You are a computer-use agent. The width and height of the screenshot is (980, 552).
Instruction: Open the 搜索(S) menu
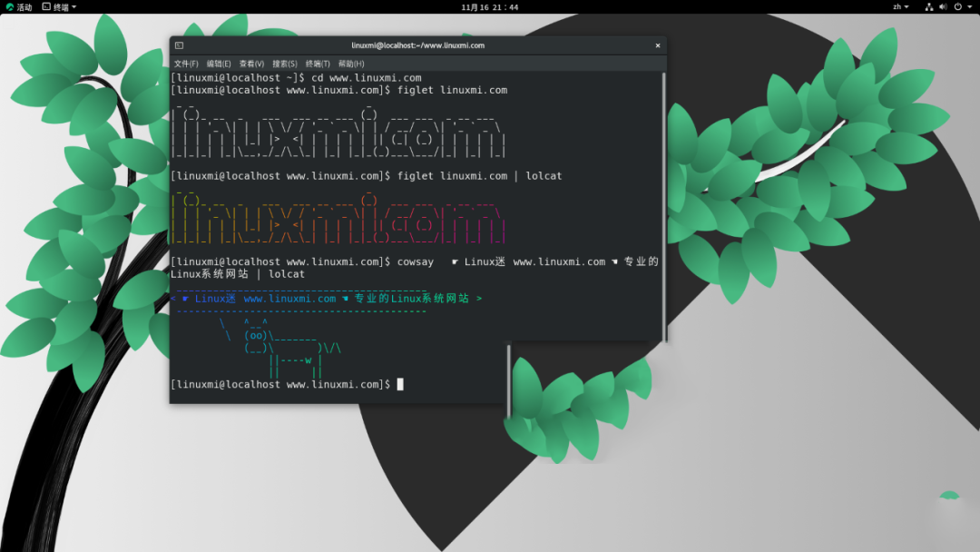click(284, 64)
